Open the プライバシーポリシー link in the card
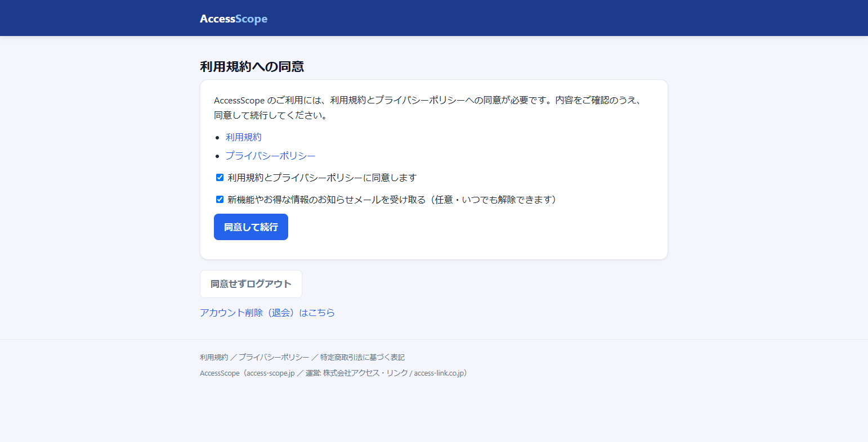Viewport: 868px width, 442px height. 270,156
